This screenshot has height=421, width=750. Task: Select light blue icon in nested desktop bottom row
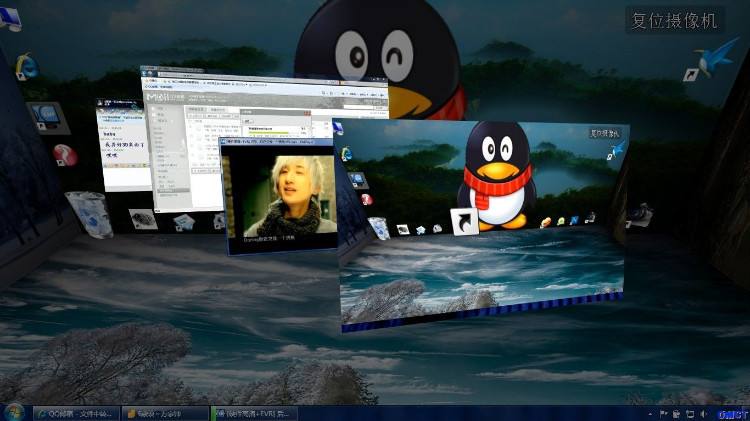coord(420,230)
